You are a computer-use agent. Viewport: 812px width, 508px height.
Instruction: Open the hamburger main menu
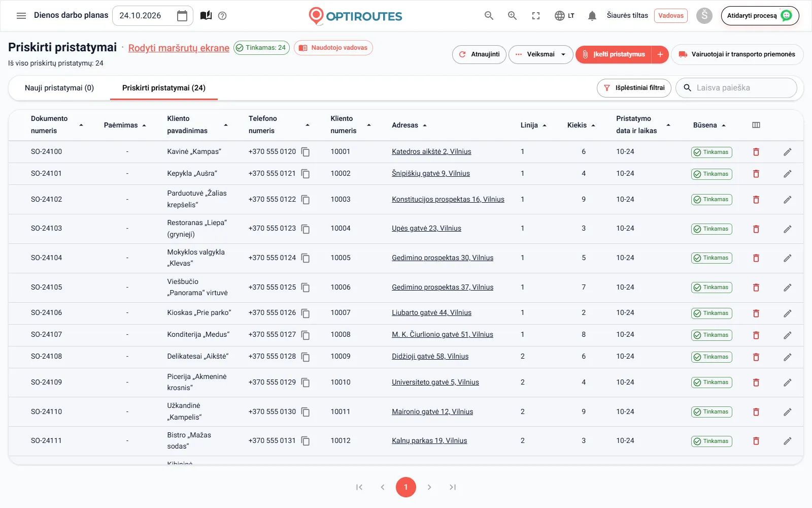point(21,16)
